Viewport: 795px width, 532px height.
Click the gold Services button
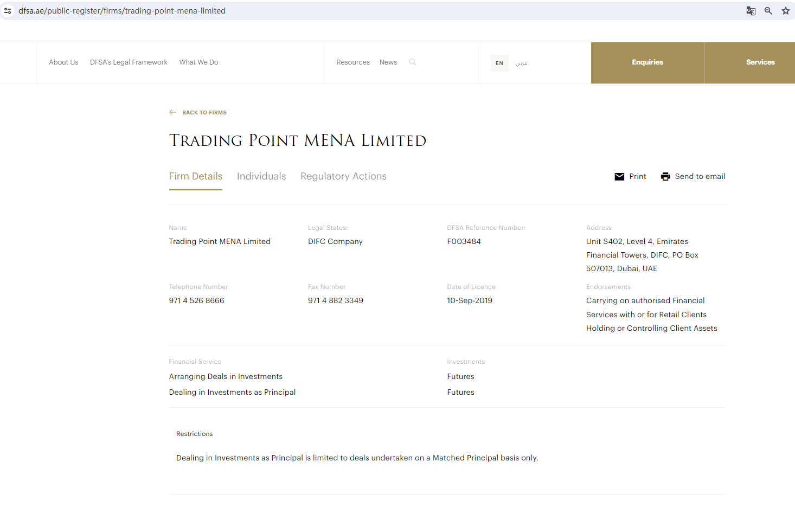point(760,62)
